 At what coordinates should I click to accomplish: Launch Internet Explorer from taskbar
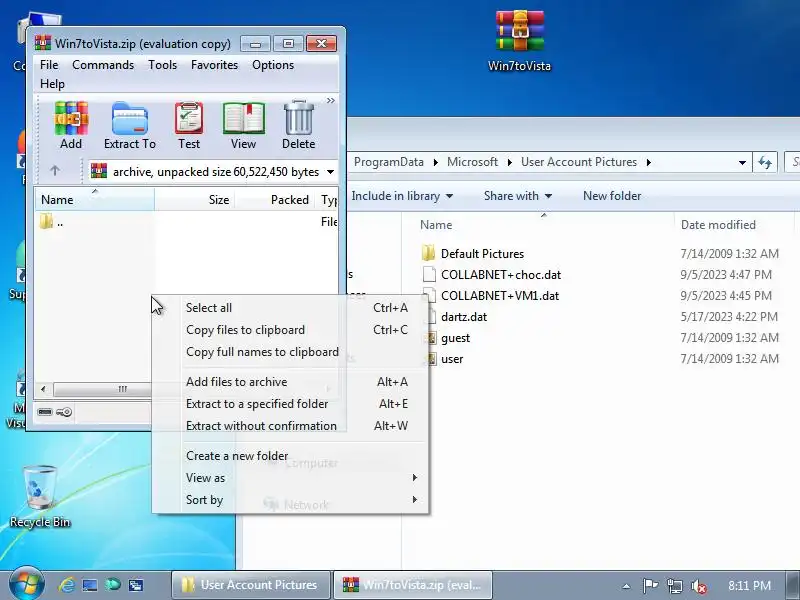pos(67,585)
